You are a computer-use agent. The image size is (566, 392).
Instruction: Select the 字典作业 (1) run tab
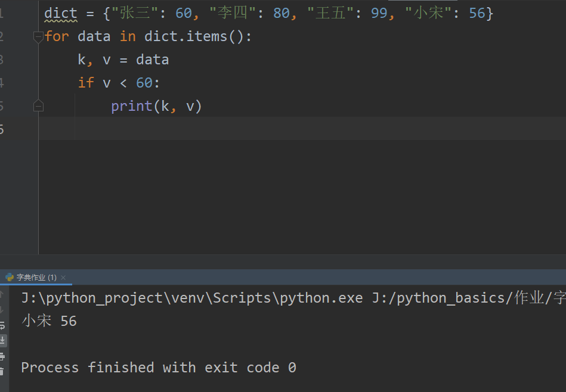[36, 278]
